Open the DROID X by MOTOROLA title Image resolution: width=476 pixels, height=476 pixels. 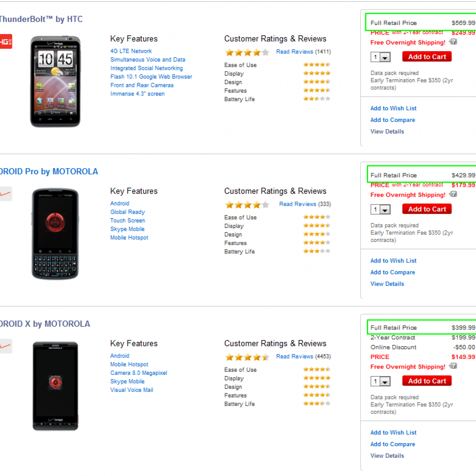coord(45,324)
